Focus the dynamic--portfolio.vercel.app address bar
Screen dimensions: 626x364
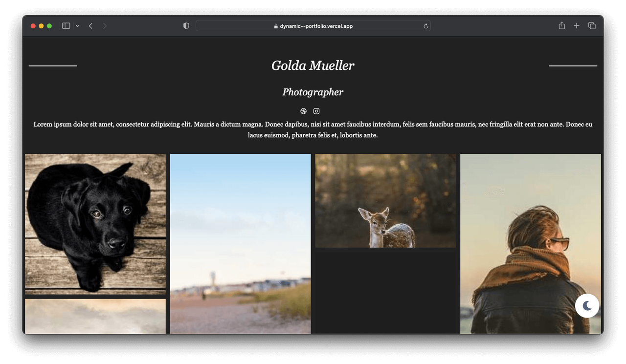[313, 26]
